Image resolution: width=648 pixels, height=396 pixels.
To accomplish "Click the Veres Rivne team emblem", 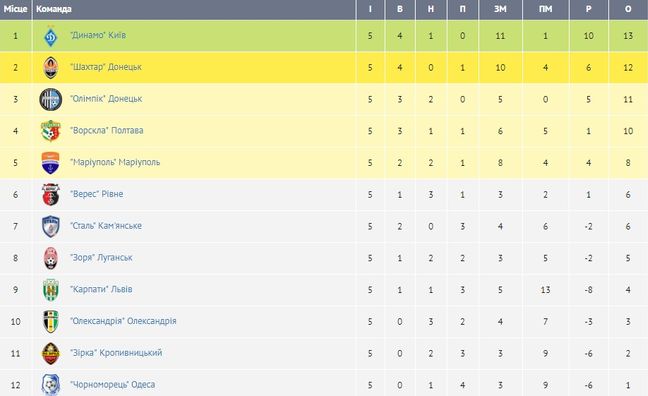I will (x=51, y=195).
